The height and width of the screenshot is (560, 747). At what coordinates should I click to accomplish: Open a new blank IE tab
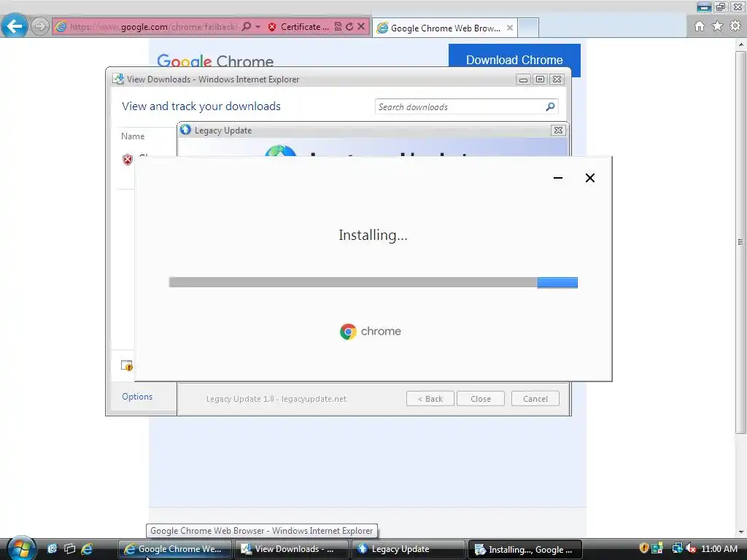coord(528,28)
